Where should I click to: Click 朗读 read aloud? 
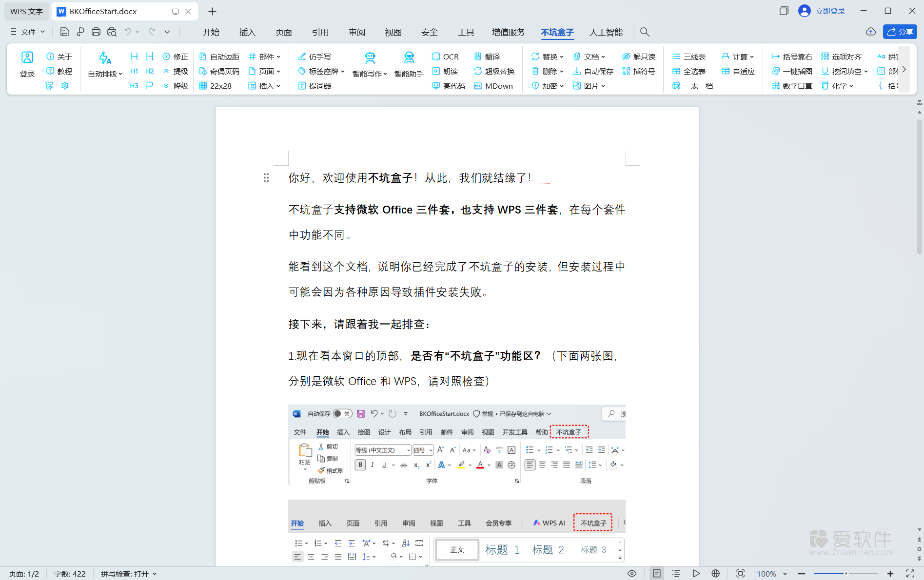point(445,71)
